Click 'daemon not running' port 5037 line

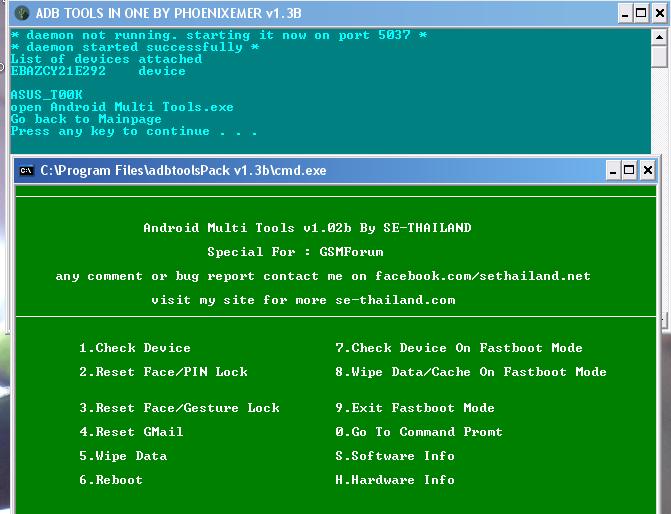pyautogui.click(x=219, y=35)
